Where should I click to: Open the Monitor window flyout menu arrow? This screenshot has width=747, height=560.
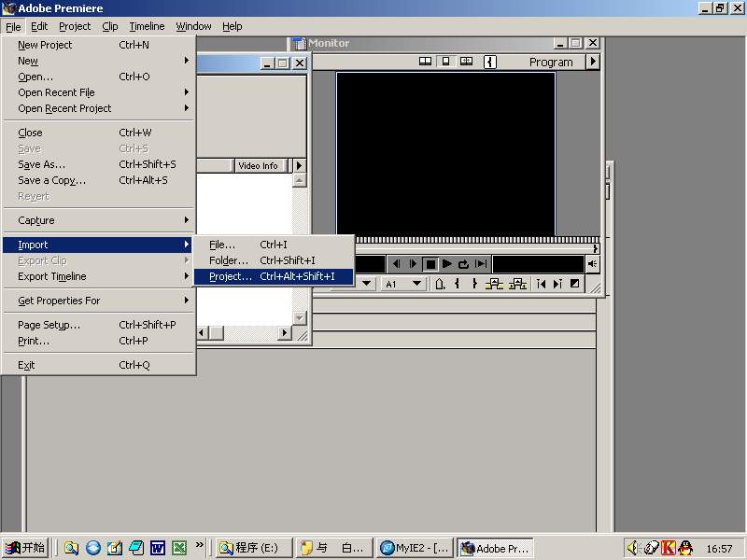[x=593, y=62]
